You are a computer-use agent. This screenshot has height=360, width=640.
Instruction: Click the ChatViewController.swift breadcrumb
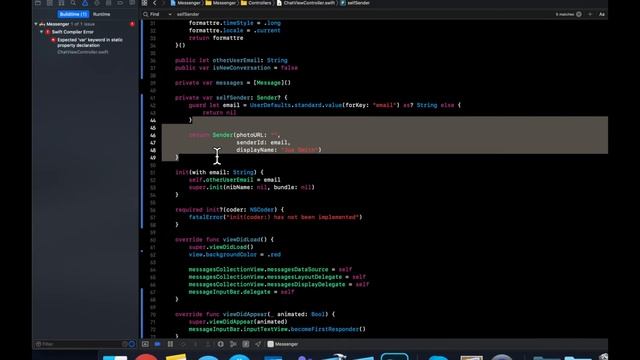tap(306, 3)
